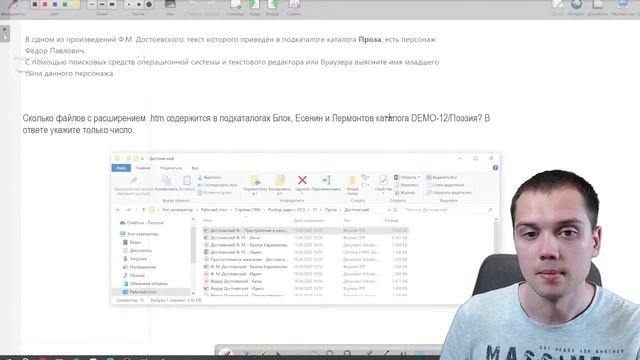
Task: Open the address bar history dropdown
Action: [389, 210]
